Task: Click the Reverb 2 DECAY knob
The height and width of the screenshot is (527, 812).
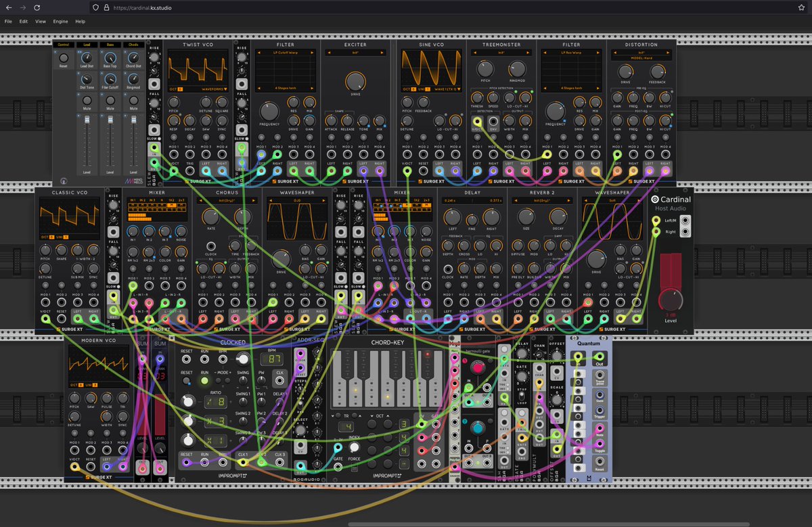Action: [x=558, y=216]
